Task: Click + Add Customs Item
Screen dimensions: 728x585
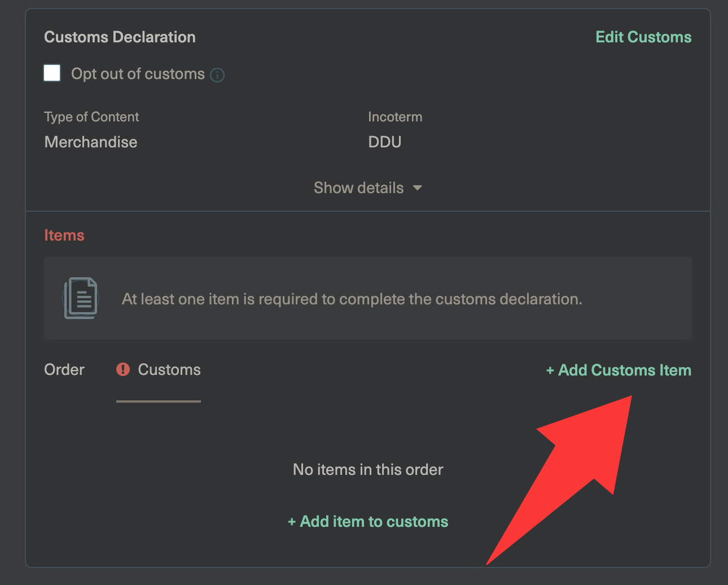Action: [619, 370]
